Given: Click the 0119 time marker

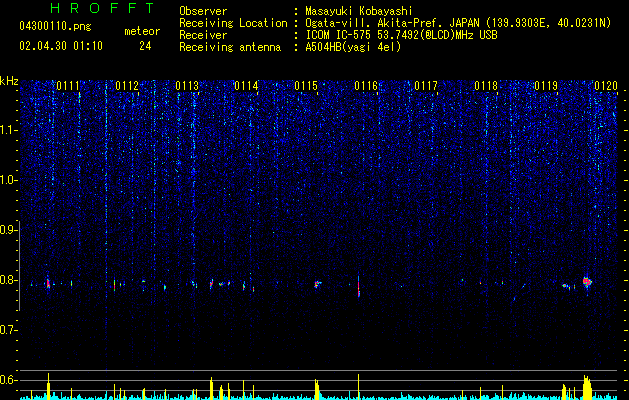Looking at the screenshot, I should [546, 86].
